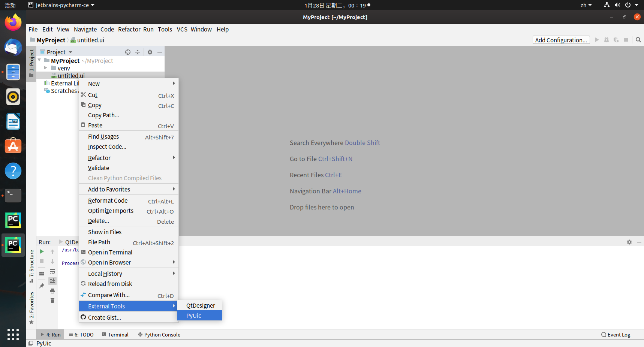Open Thunderbird mail from the dock
Image resolution: width=644 pixels, height=347 pixels.
pos(13,47)
